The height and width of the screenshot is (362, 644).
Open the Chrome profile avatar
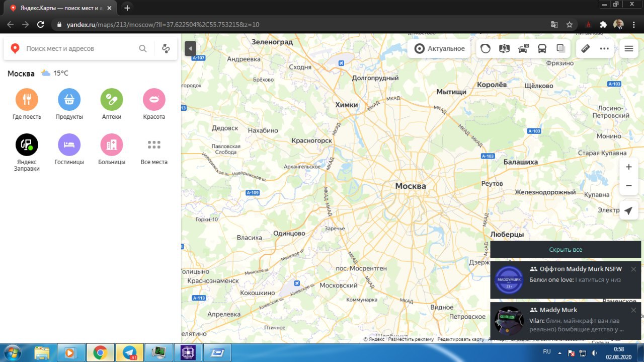pyautogui.click(x=619, y=24)
